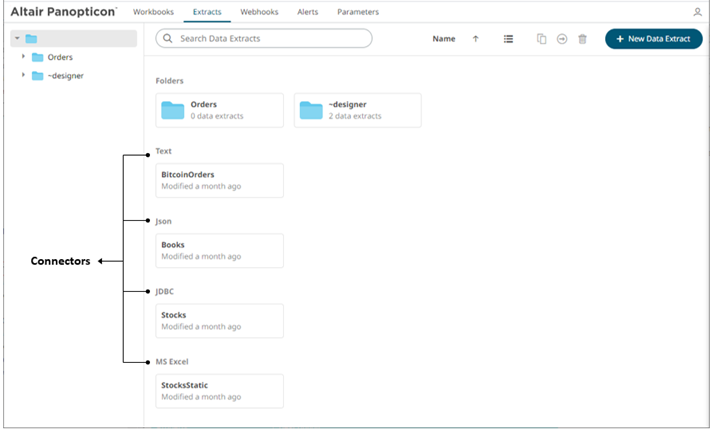Image resolution: width=713 pixels, height=433 pixels.
Task: Click the ~designer folder icon in tree
Action: tap(37, 76)
